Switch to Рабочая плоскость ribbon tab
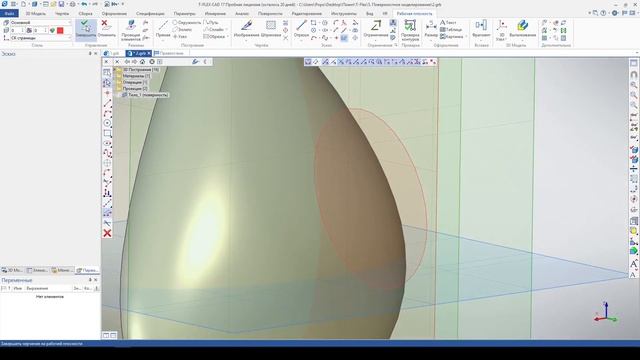 click(414, 13)
